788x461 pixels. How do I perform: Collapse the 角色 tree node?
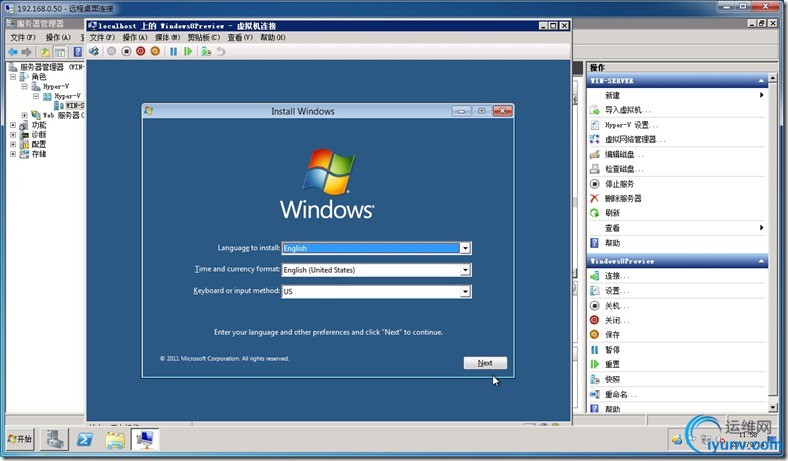point(13,77)
